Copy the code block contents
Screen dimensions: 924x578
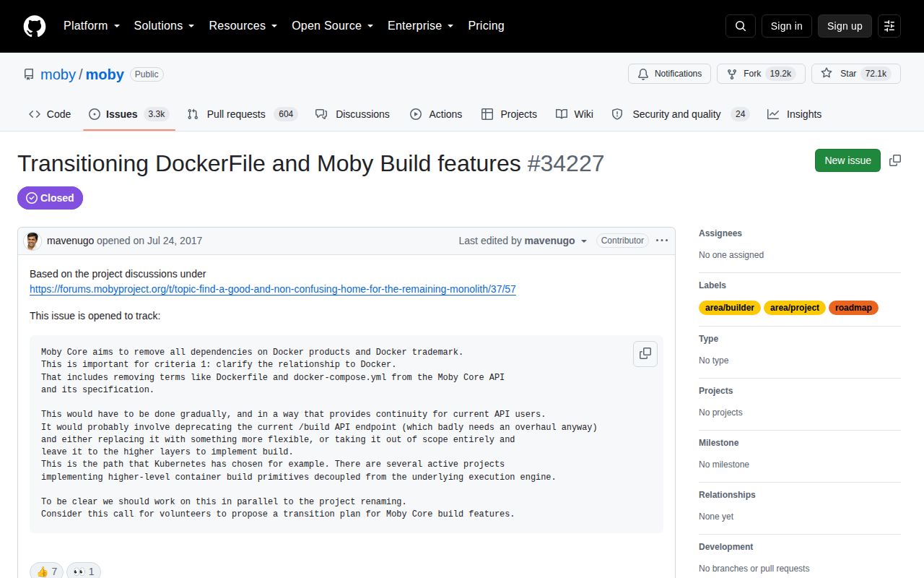(645, 353)
